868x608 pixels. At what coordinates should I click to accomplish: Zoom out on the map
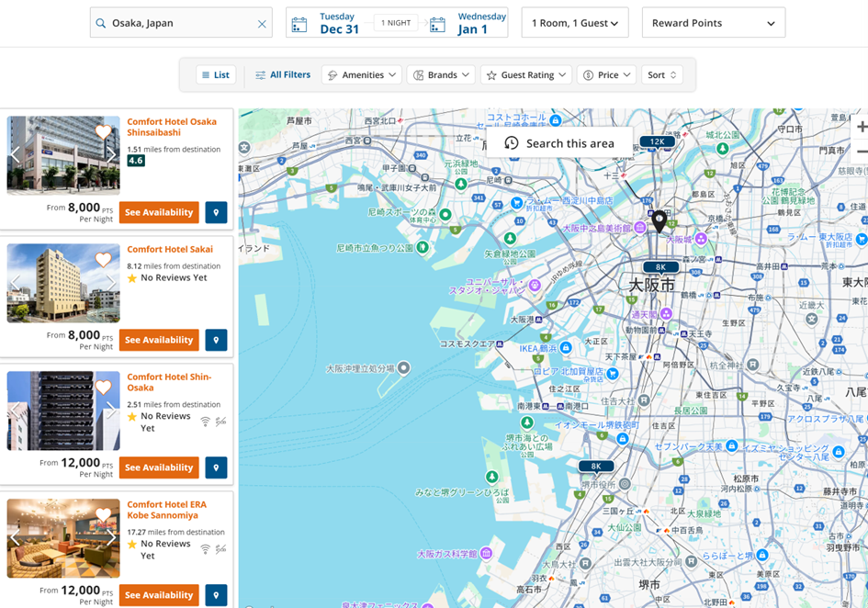pos(861,151)
